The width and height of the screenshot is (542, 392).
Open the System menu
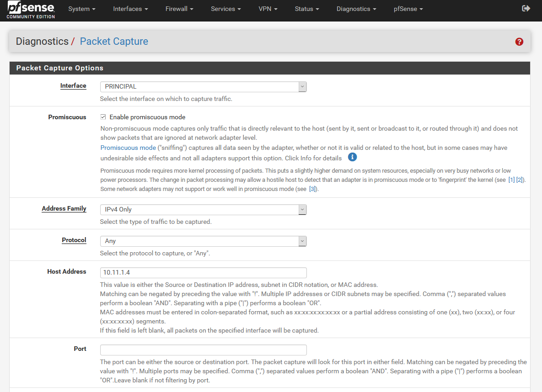pos(82,9)
